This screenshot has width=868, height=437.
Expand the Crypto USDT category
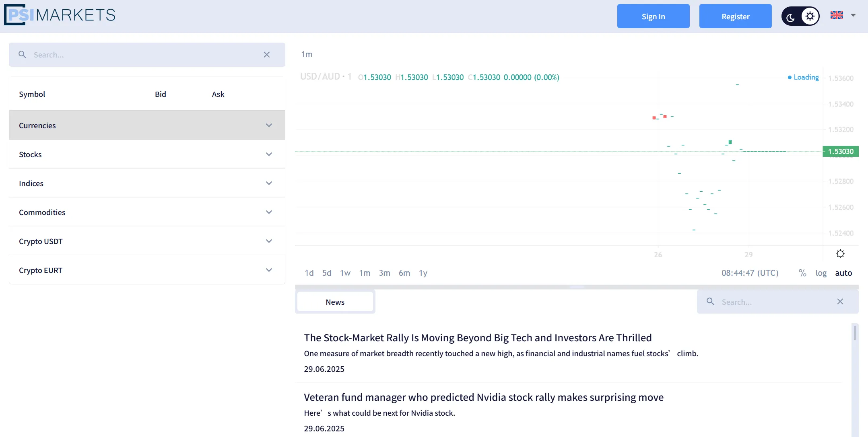pos(147,241)
